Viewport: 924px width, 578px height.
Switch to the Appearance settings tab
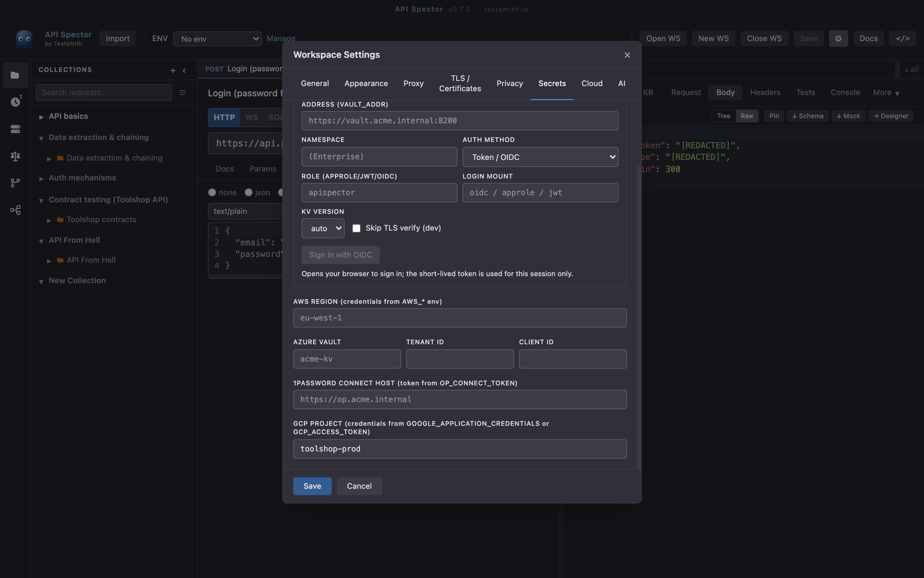(x=366, y=83)
